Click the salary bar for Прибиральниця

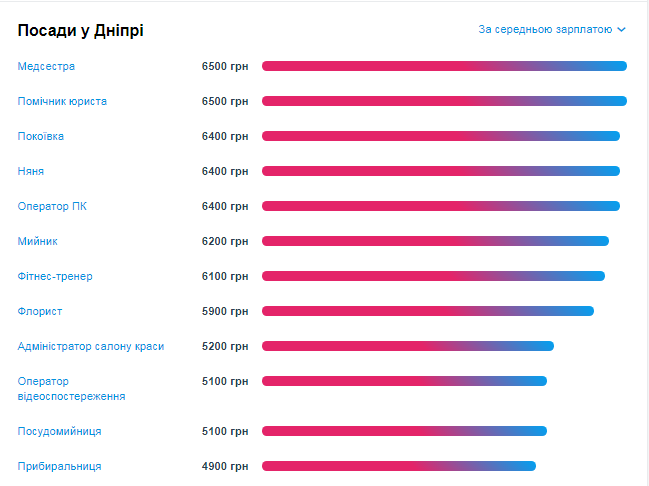[399, 466]
